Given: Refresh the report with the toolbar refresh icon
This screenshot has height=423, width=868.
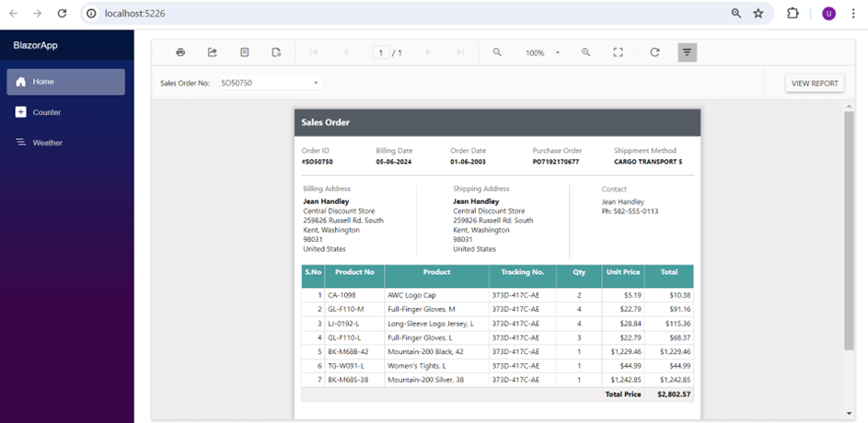Looking at the screenshot, I should tap(654, 52).
